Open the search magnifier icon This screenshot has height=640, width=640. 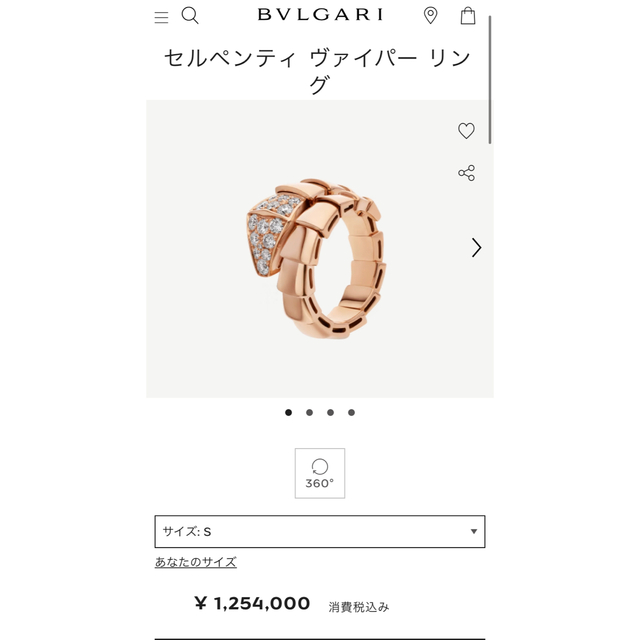click(190, 16)
